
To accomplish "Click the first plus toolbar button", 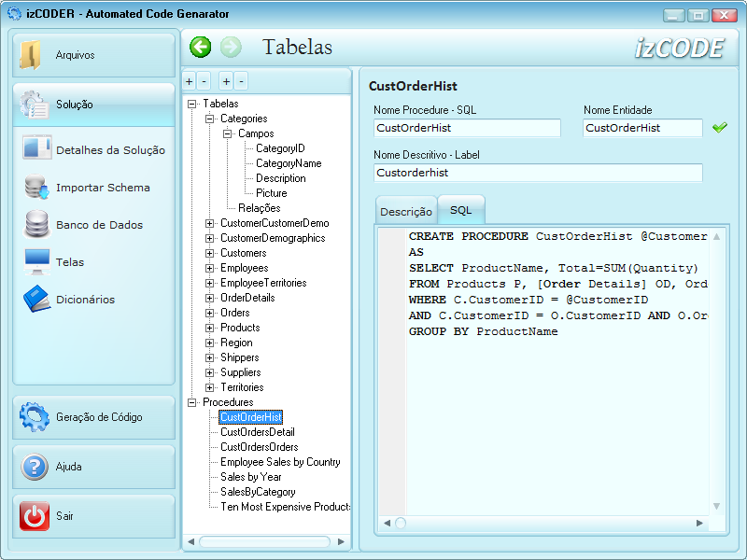I will coord(190,81).
